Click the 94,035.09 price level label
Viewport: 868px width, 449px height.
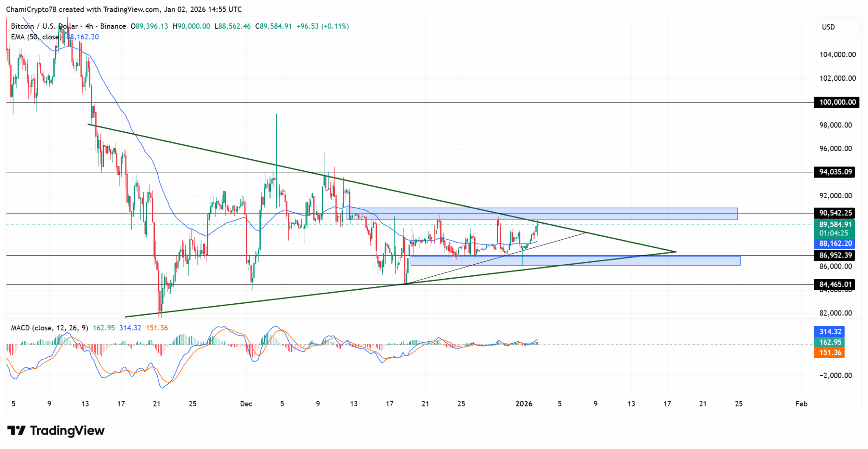tap(836, 172)
